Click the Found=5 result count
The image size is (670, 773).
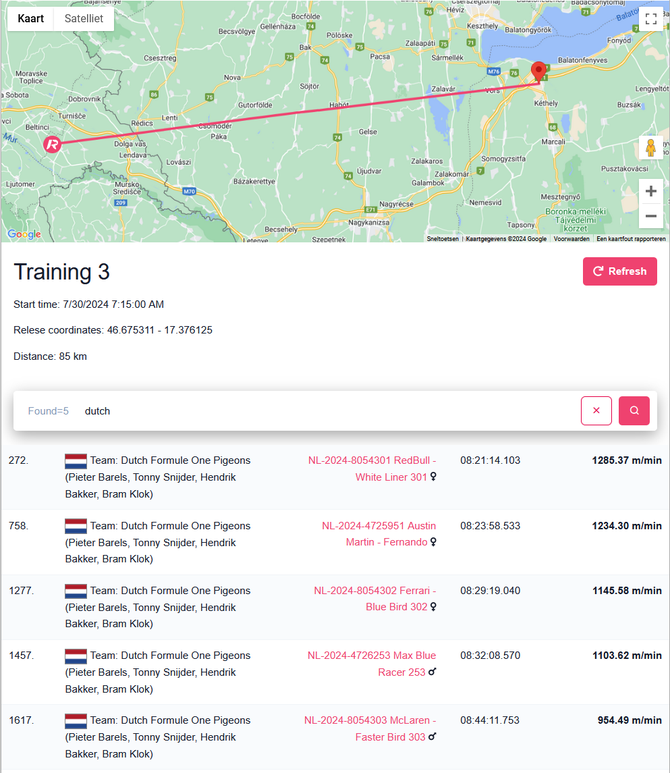pos(48,411)
